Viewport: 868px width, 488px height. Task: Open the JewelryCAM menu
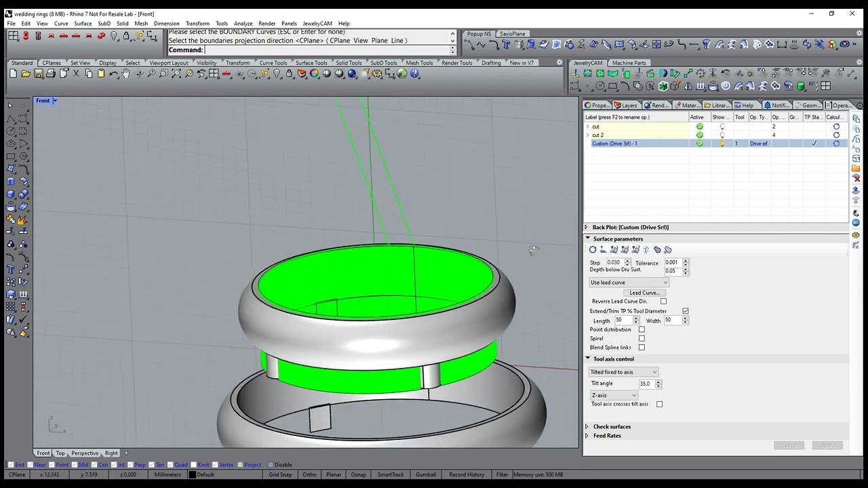317,24
